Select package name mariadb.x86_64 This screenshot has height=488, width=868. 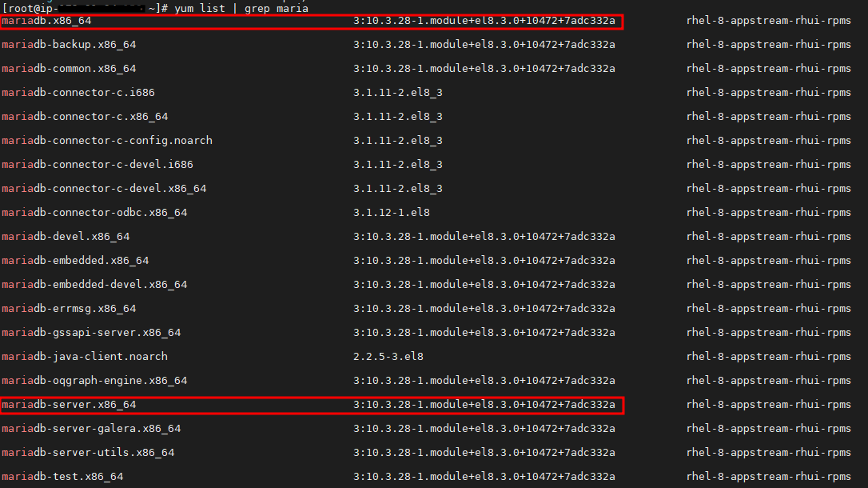click(46, 21)
